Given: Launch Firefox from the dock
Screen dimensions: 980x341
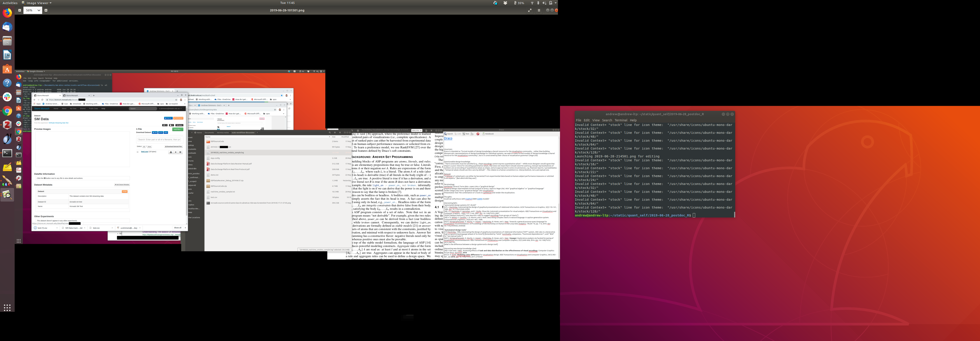Looking at the screenshot, I should pyautogui.click(x=7, y=13).
